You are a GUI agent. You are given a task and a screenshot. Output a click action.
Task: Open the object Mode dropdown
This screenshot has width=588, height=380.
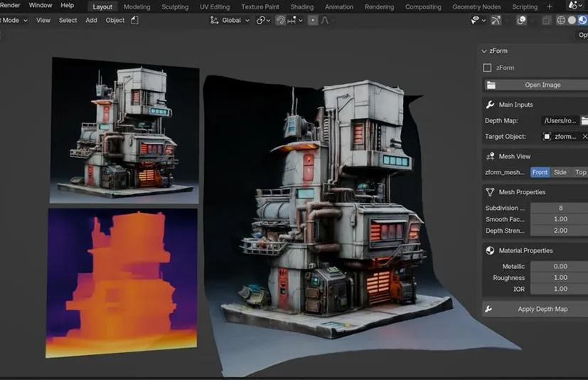click(x=14, y=20)
